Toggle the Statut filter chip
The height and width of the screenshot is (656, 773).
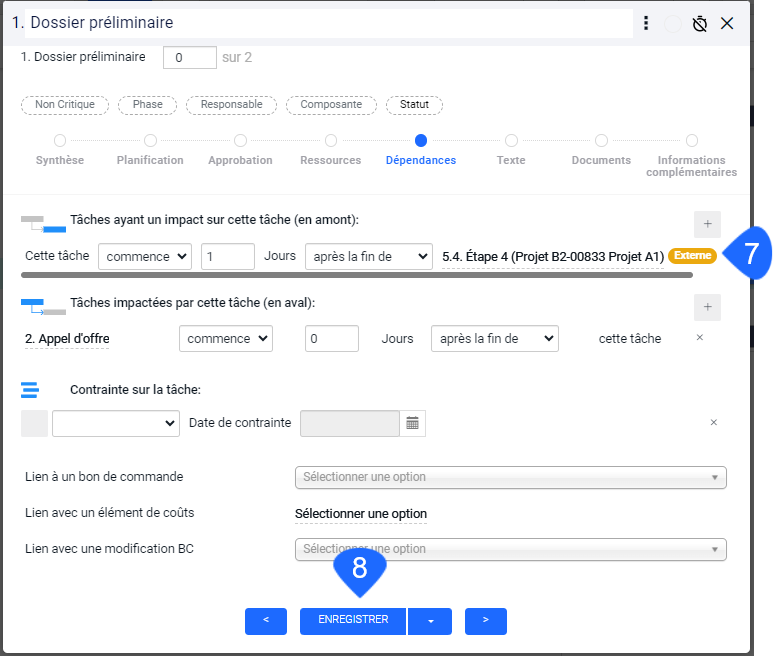pyautogui.click(x=414, y=105)
